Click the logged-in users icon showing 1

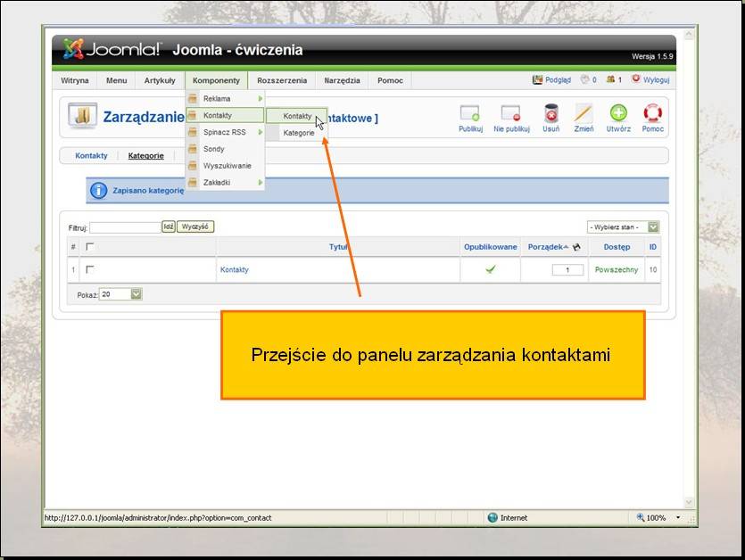[610, 79]
